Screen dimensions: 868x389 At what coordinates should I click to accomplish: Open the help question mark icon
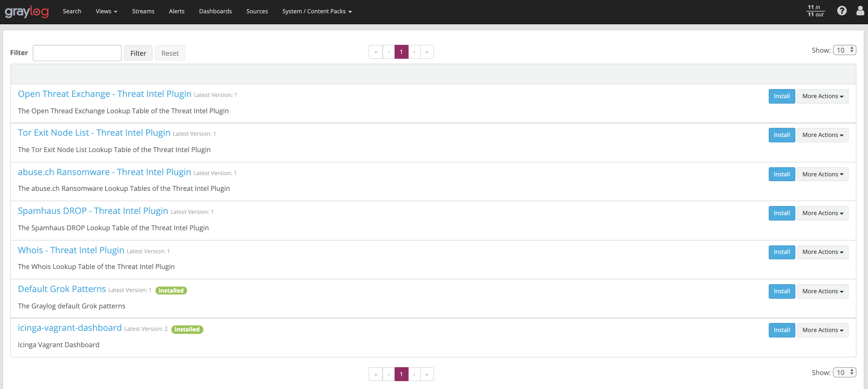842,11
